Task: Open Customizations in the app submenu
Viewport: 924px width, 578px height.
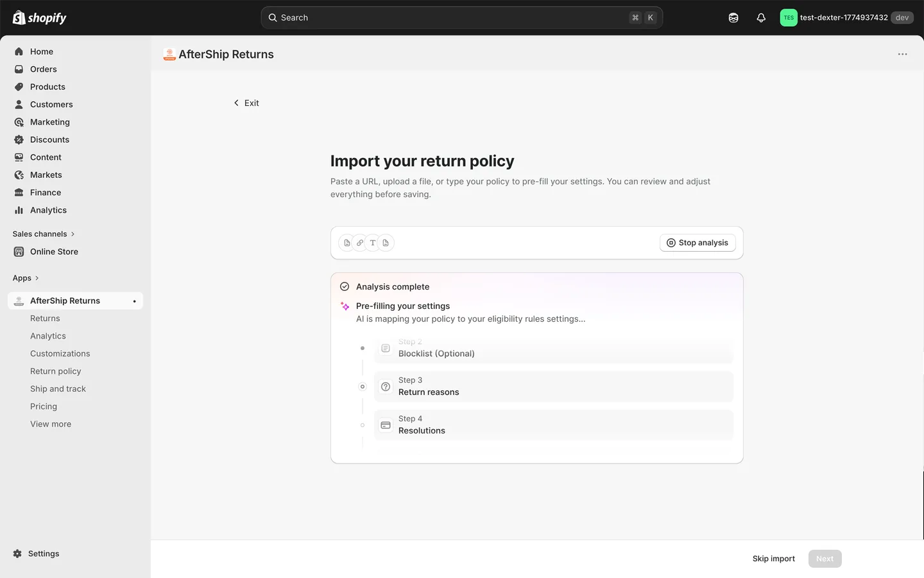Action: [x=60, y=354]
